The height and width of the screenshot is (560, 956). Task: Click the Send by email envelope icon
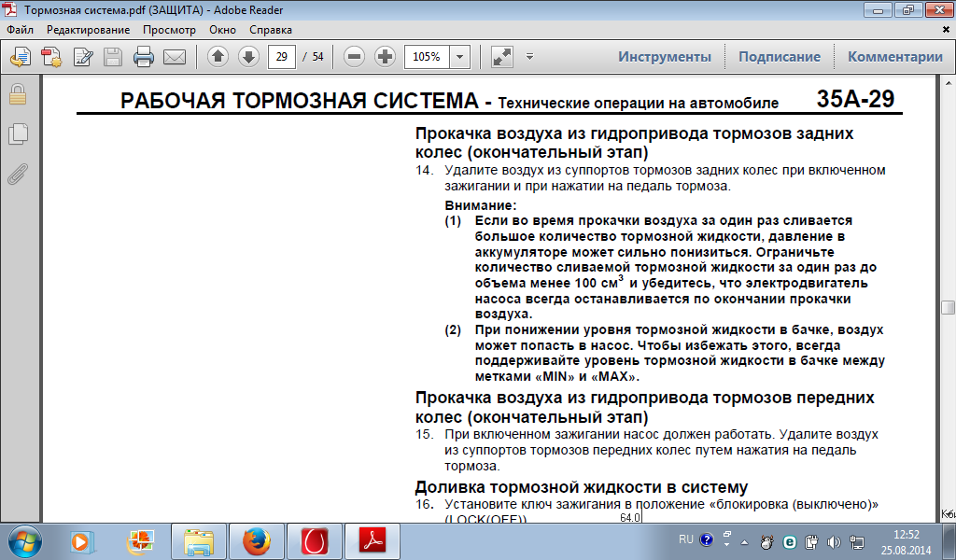pos(175,57)
